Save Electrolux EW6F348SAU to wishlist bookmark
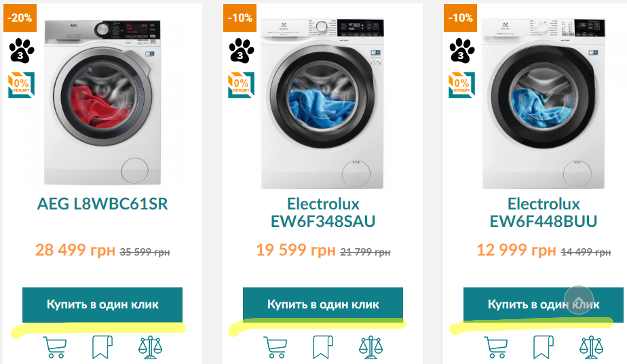Image resolution: width=627 pixels, height=364 pixels. coord(323,347)
